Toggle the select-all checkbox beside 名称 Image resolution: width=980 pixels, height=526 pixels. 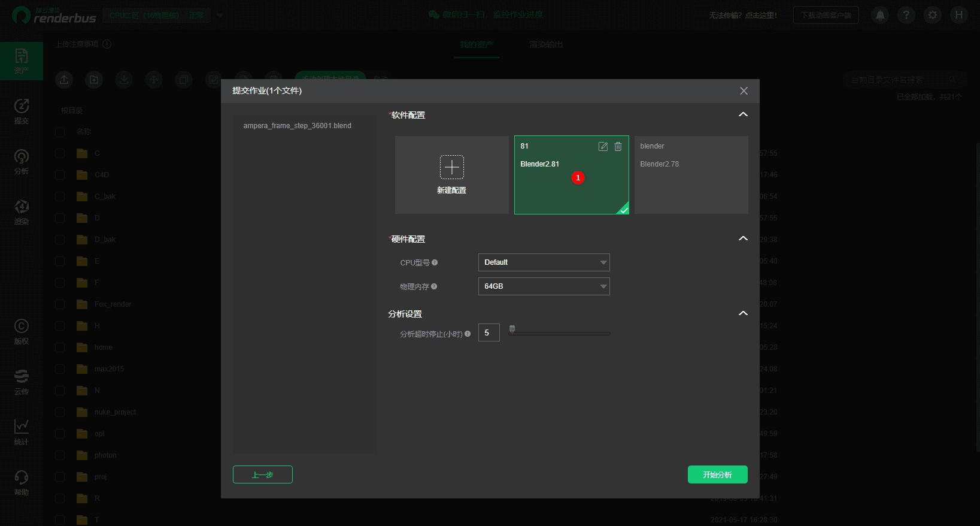coord(60,132)
